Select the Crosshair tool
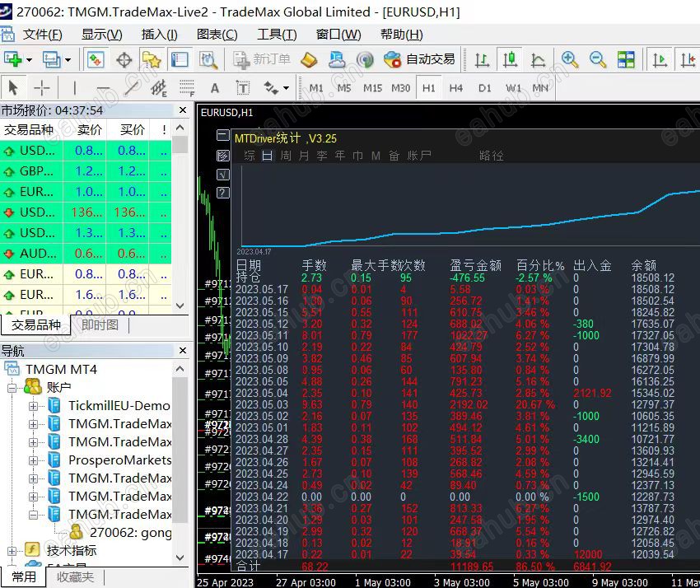 click(41, 87)
